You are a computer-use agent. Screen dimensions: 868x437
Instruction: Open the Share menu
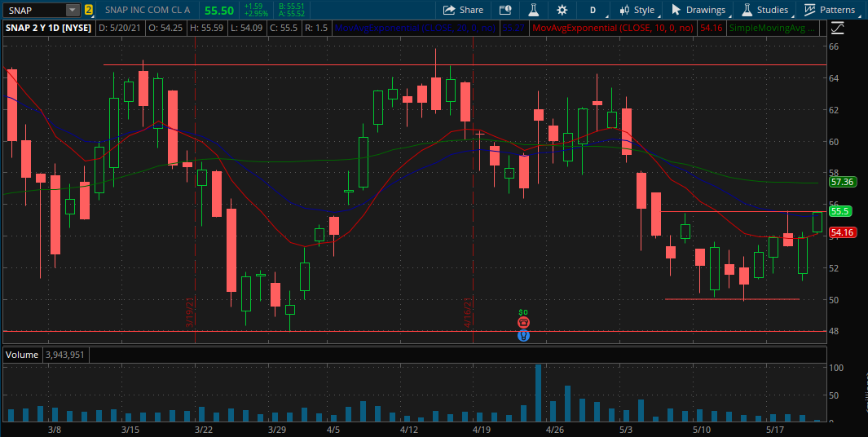(x=463, y=10)
